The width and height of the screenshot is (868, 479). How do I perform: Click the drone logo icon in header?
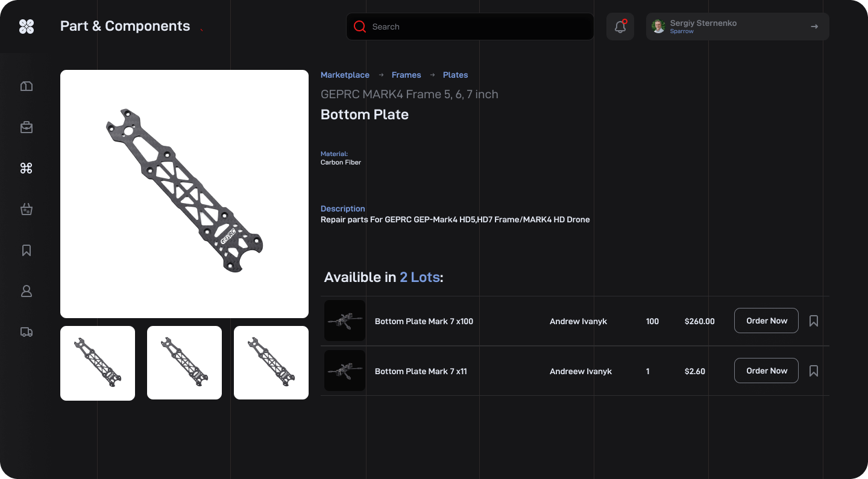[x=27, y=27]
